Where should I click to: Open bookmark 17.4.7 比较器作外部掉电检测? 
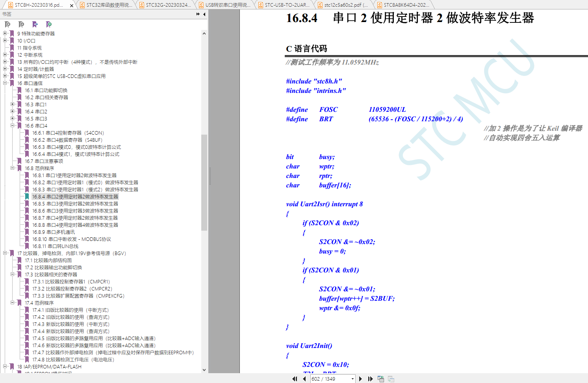pyautogui.click(x=113, y=353)
